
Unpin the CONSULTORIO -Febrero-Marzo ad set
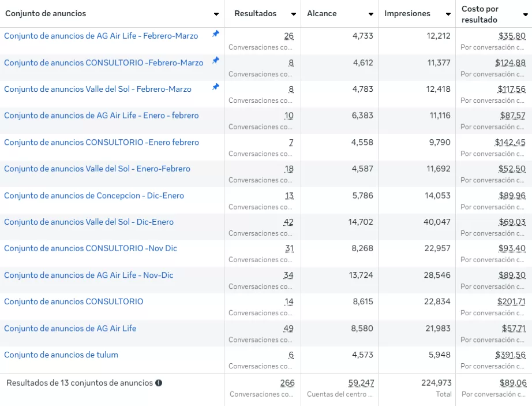[x=215, y=61]
